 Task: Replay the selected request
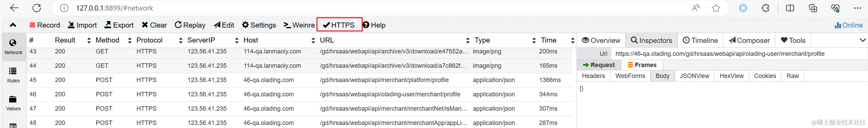point(190,25)
